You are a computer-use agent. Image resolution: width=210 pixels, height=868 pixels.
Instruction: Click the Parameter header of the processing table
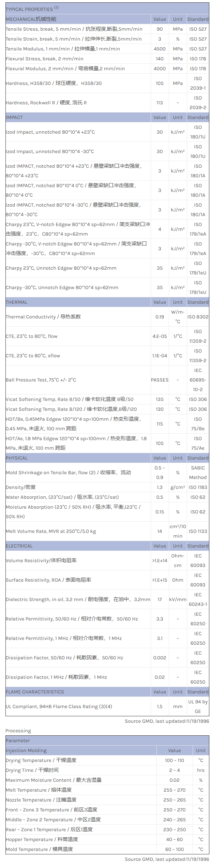[x=18, y=740]
